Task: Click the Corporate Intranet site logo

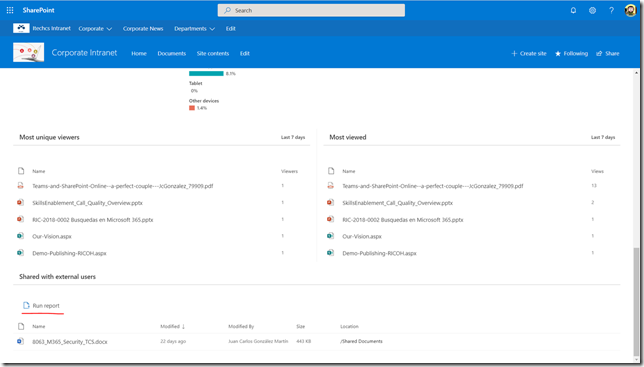Action: 28,53
